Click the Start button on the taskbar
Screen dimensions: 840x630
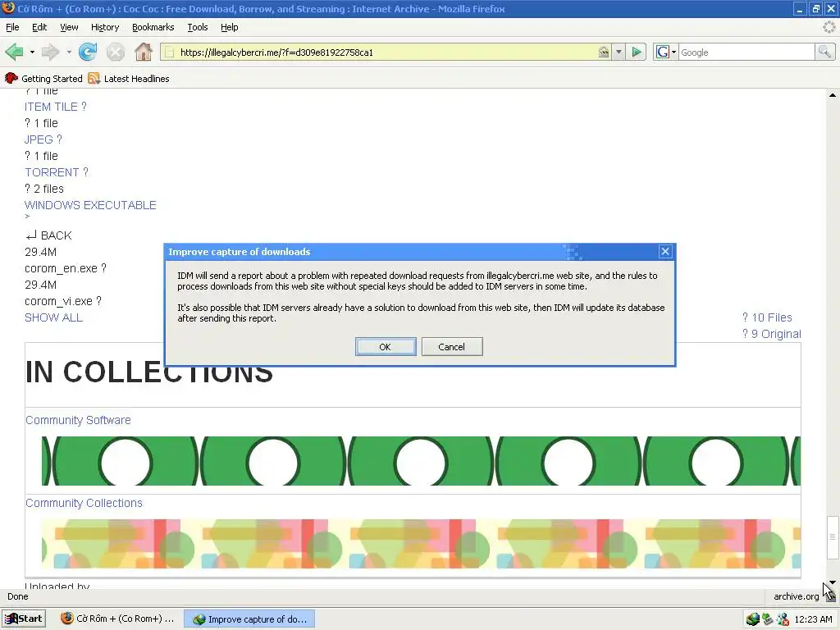click(x=24, y=619)
